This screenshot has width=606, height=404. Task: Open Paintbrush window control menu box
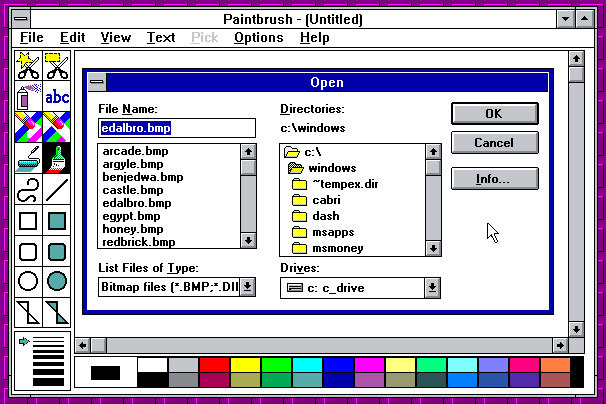coord(21,19)
